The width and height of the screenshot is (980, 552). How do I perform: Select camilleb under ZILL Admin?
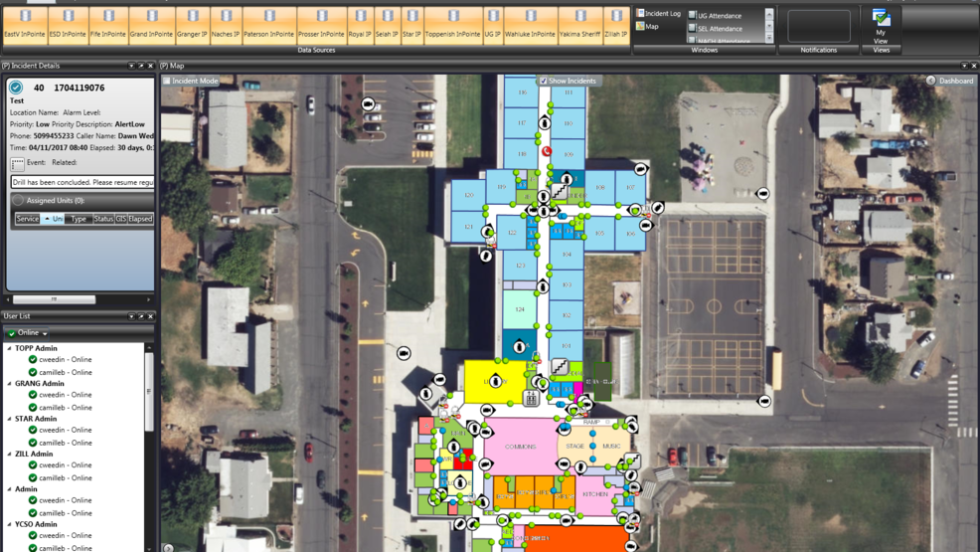click(60, 477)
